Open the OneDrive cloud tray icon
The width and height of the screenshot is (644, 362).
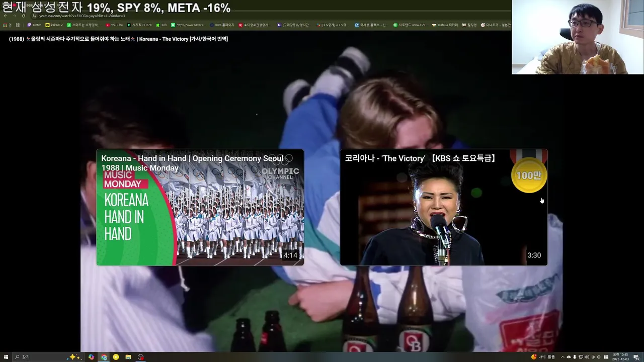(569, 357)
